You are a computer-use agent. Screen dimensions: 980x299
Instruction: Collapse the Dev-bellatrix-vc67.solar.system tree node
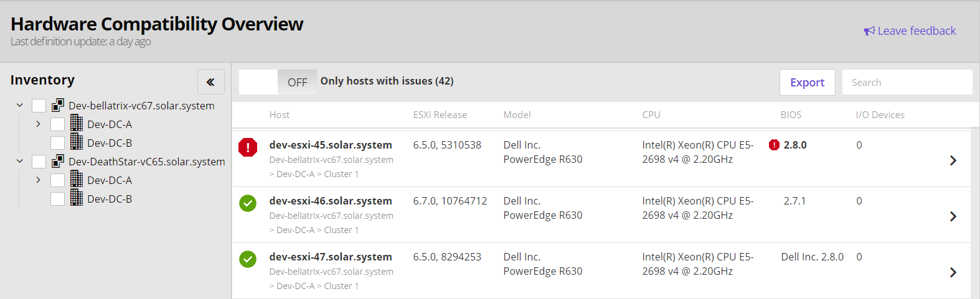click(x=19, y=106)
